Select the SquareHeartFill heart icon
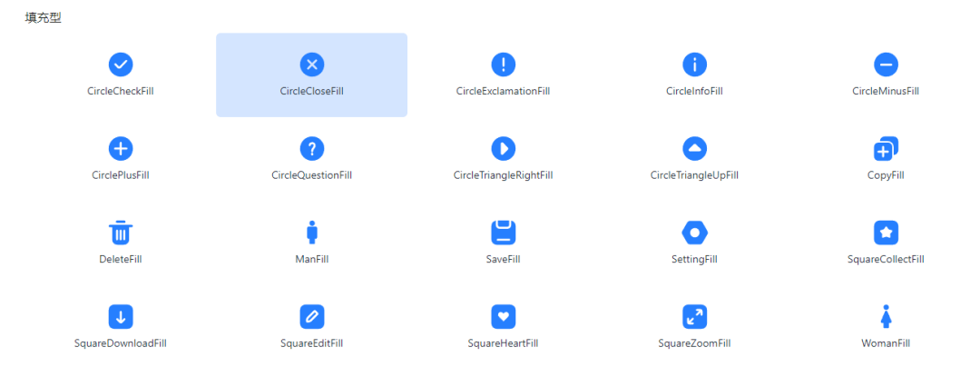The width and height of the screenshot is (980, 367). point(503,316)
